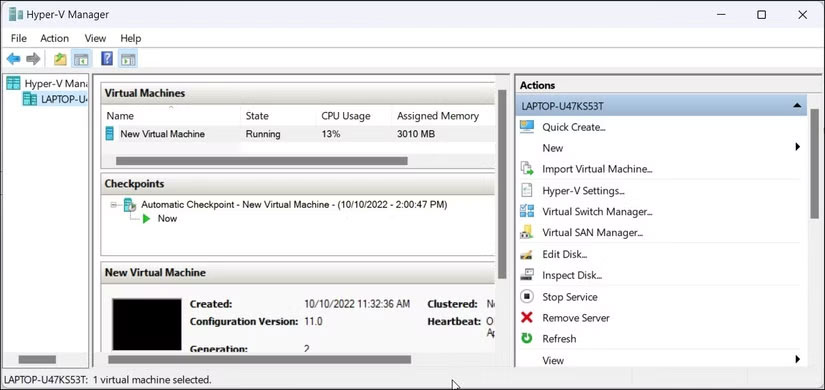Click Remove Server action
The image size is (825, 390).
(x=576, y=318)
